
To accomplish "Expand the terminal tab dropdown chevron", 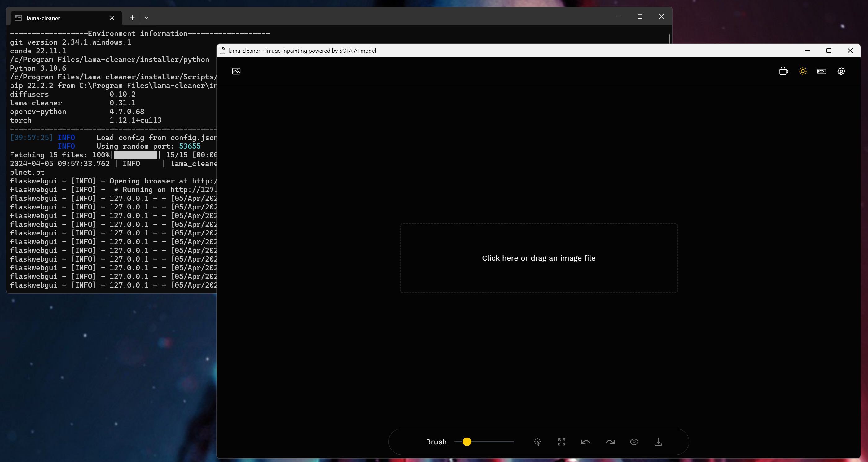I will tap(147, 18).
